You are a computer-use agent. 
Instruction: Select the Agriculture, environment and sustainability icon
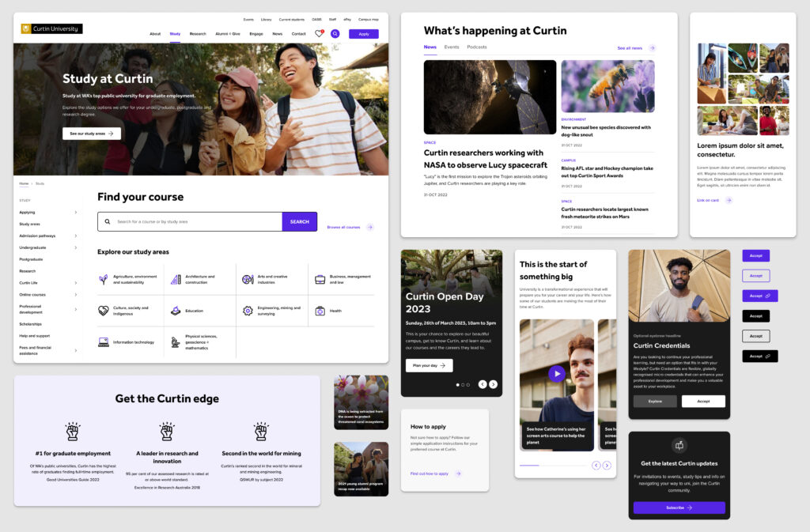pyautogui.click(x=104, y=279)
